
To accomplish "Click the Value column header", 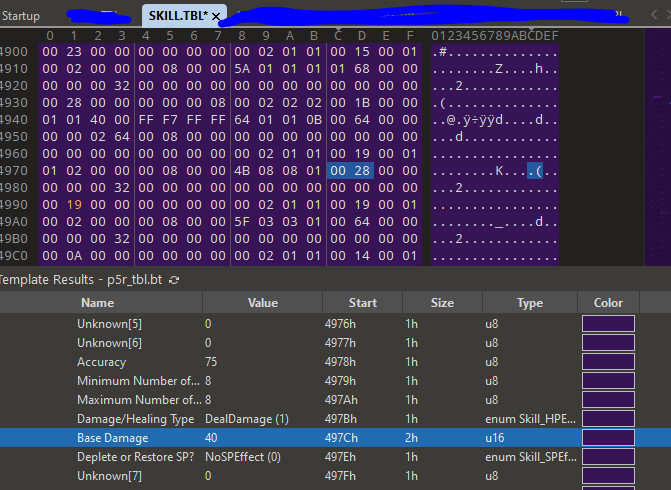I will [262, 303].
